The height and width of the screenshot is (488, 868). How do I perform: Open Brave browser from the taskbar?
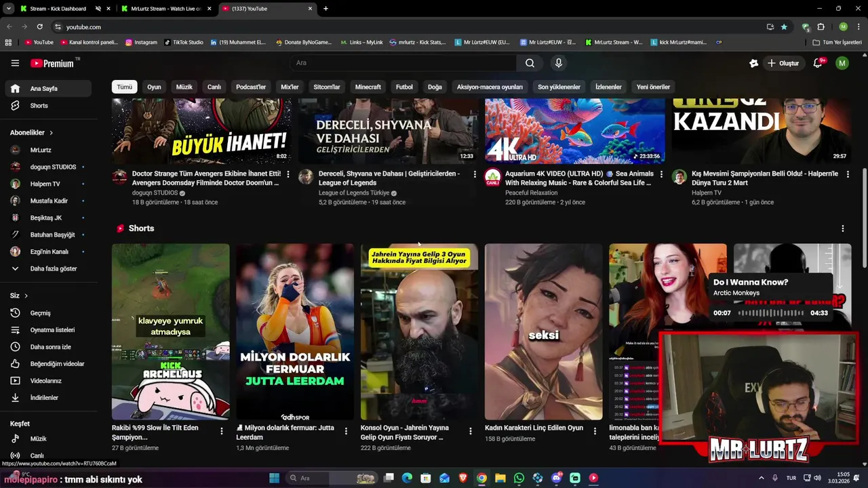[x=463, y=478]
